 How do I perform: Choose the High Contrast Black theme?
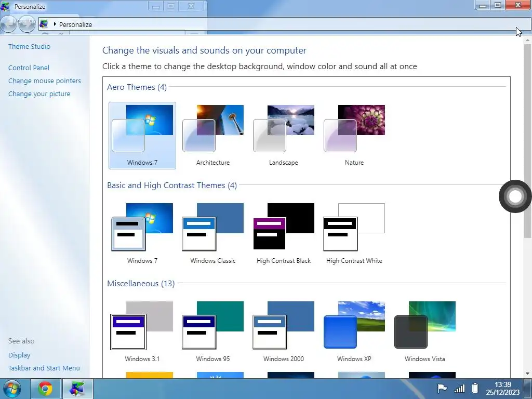(x=284, y=233)
